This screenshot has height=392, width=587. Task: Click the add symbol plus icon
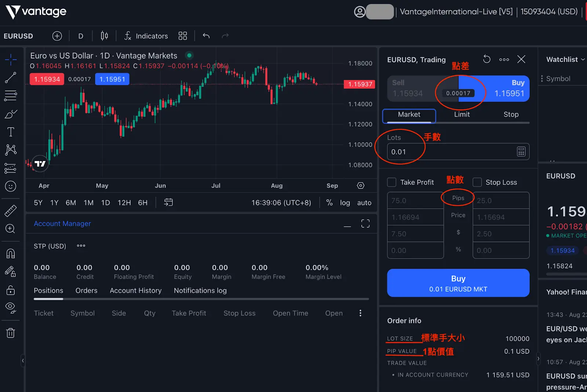point(57,36)
